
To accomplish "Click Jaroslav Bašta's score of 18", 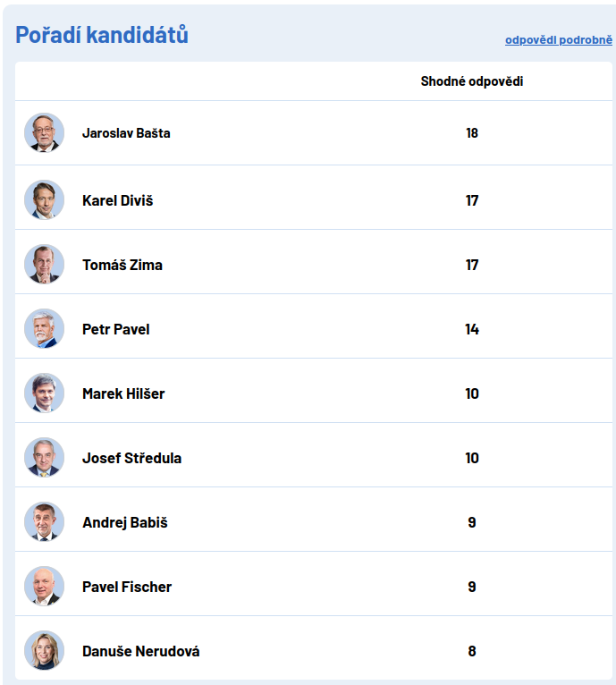I will click(472, 133).
